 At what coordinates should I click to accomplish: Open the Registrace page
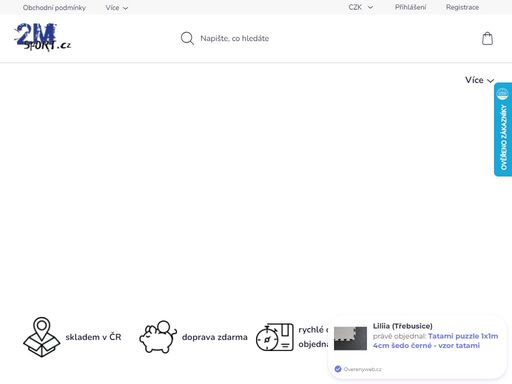462,7
